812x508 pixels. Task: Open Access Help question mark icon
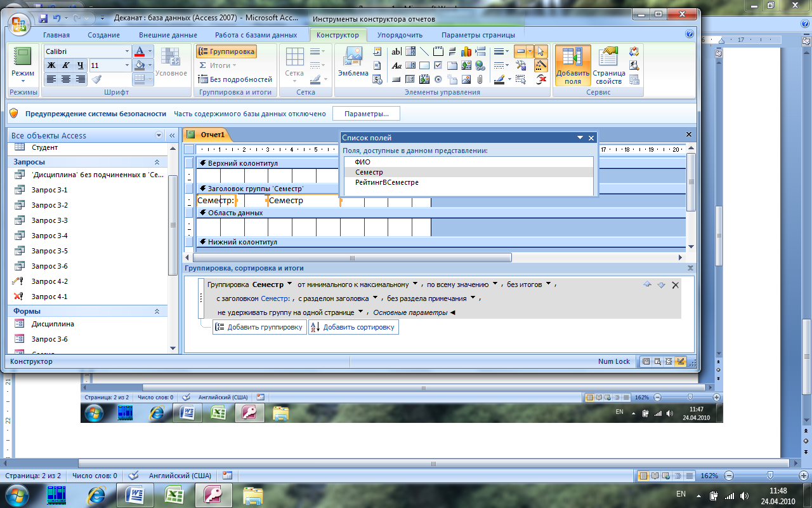pyautogui.click(x=690, y=34)
